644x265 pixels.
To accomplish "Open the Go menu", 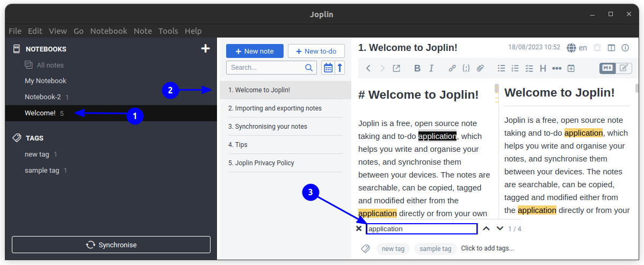I will coord(79,31).
